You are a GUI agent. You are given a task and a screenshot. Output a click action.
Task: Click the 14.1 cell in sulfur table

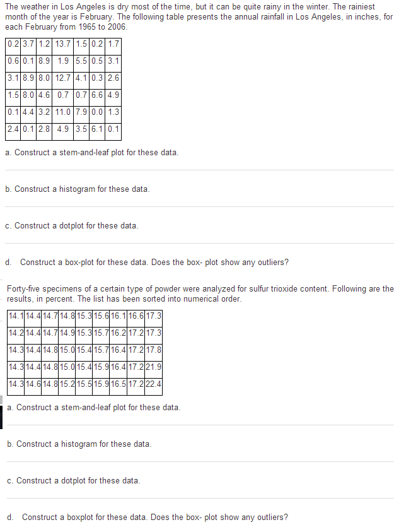[x=16, y=316]
